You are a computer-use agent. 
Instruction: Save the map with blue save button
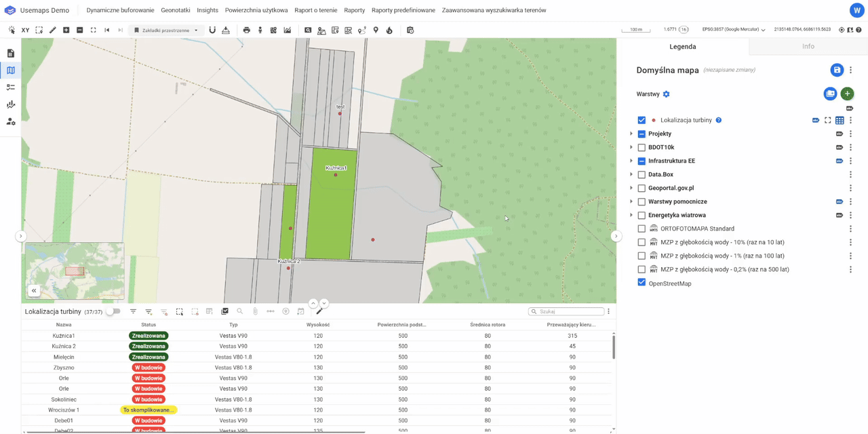[837, 70]
